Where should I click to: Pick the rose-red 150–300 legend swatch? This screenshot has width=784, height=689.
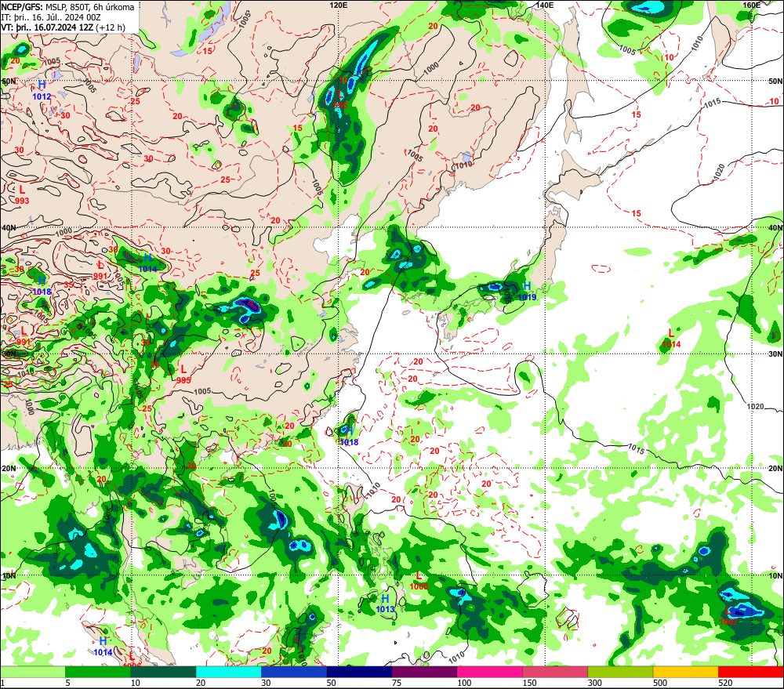555,672
